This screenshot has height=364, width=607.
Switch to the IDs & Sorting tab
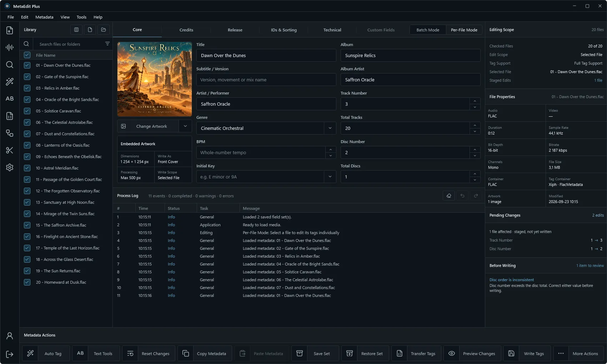coord(284,30)
